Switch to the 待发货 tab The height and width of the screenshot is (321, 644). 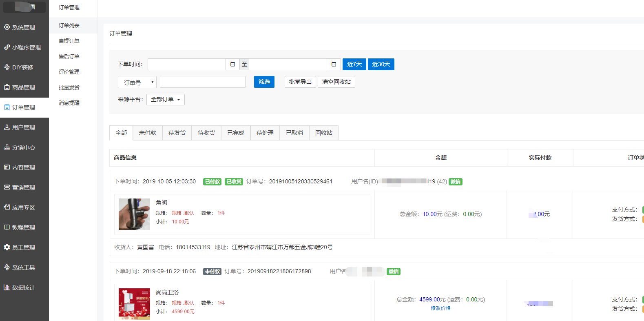177,133
